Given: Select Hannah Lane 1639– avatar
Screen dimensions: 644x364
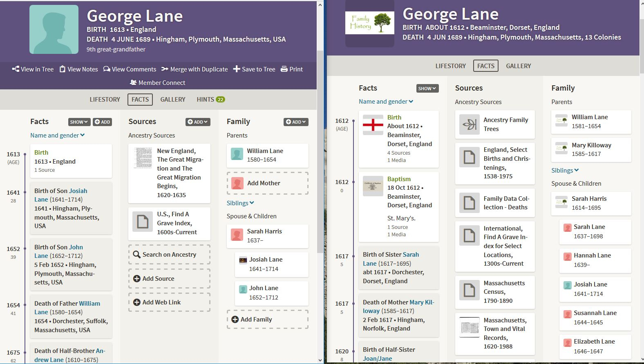Looking at the screenshot, I should (567, 256).
